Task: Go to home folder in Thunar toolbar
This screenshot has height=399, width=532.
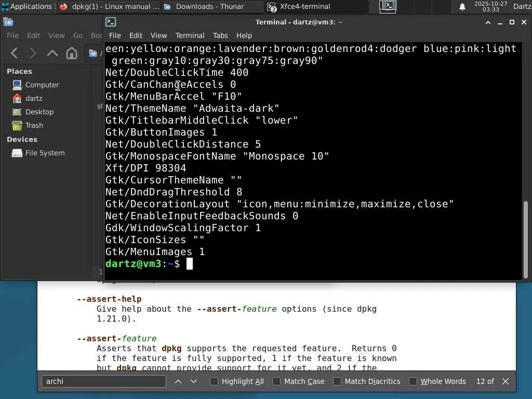Action: (x=72, y=54)
